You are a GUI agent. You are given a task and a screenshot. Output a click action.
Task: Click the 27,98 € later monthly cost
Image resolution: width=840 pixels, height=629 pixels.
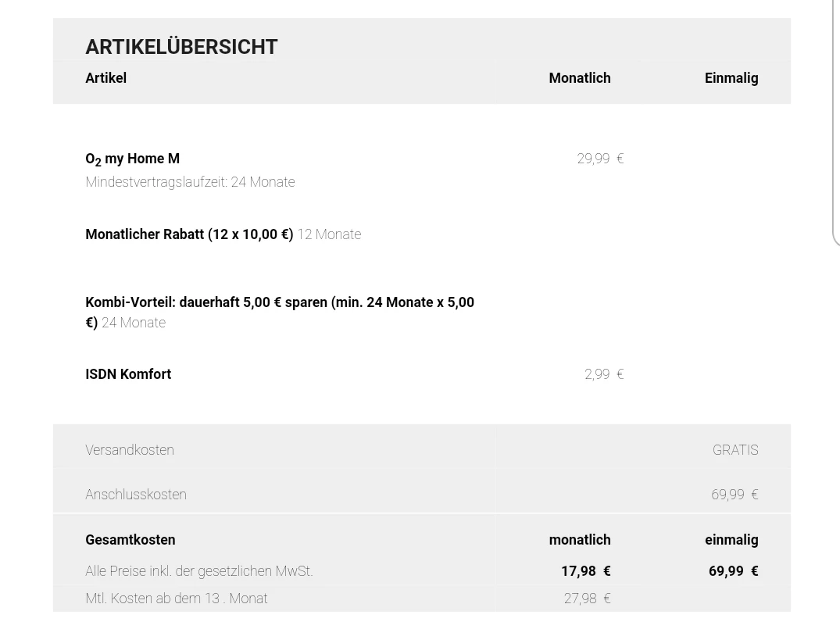[587, 599]
